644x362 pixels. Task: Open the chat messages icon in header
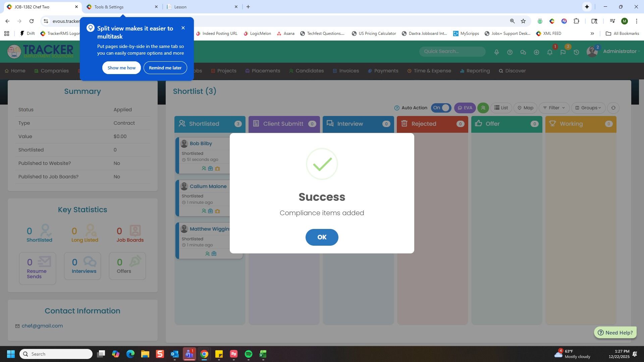[x=523, y=52]
